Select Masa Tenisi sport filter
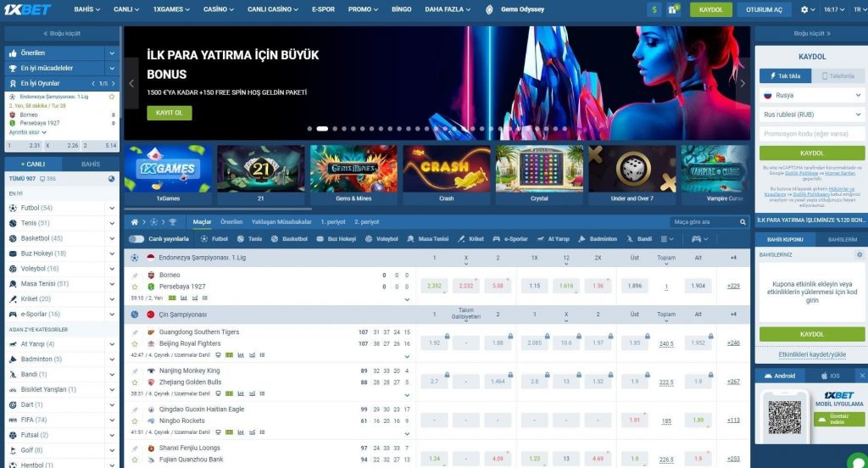Image resolution: width=868 pixels, height=468 pixels. [427, 239]
